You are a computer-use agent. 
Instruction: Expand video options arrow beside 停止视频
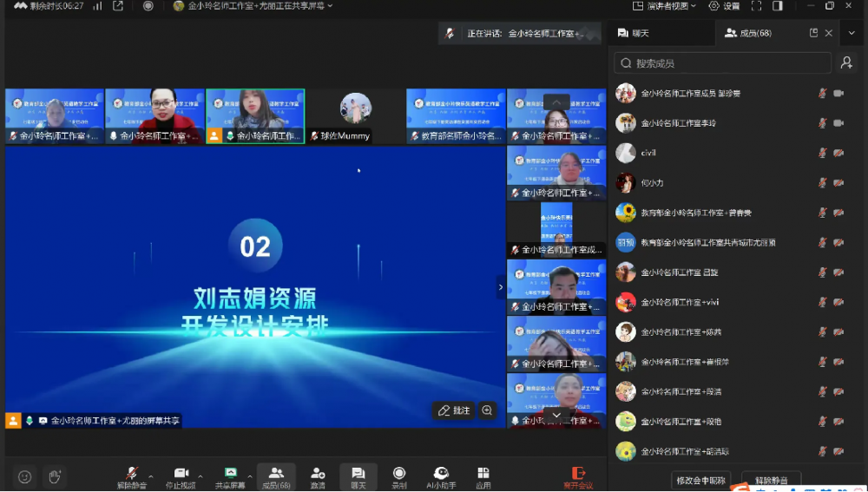201,476
